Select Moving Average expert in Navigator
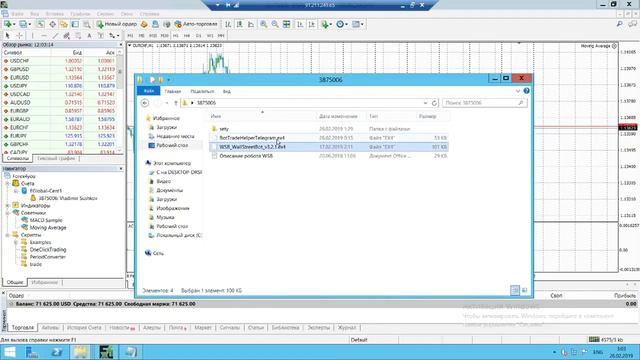Image resolution: width=640 pixels, height=360 pixels. pos(44,228)
